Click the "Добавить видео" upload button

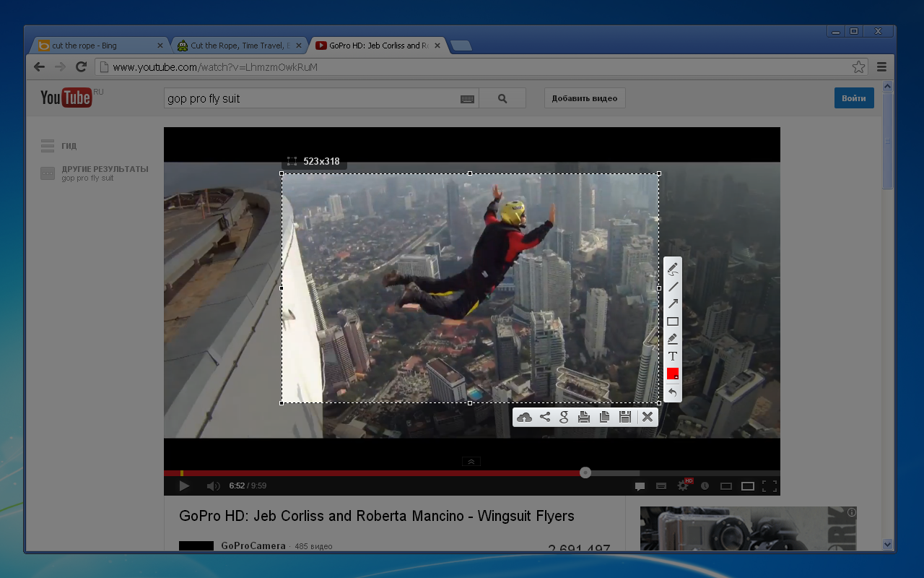click(x=584, y=98)
